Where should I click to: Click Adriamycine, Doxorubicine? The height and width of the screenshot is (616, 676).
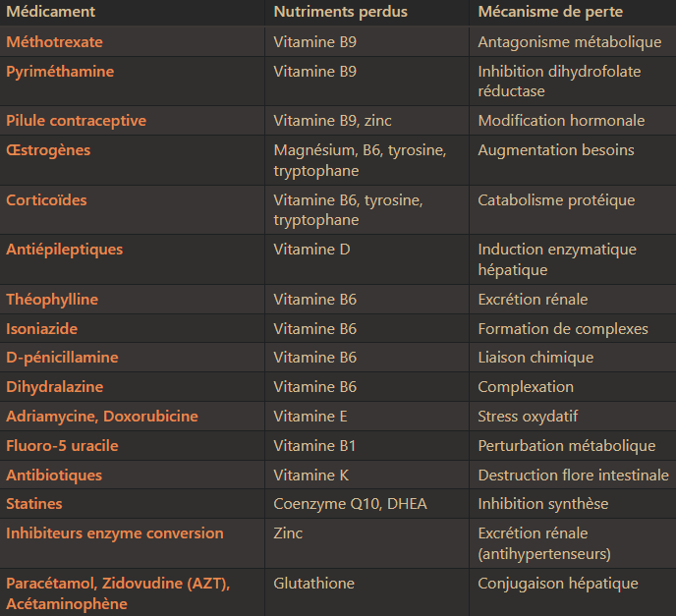pos(102,417)
